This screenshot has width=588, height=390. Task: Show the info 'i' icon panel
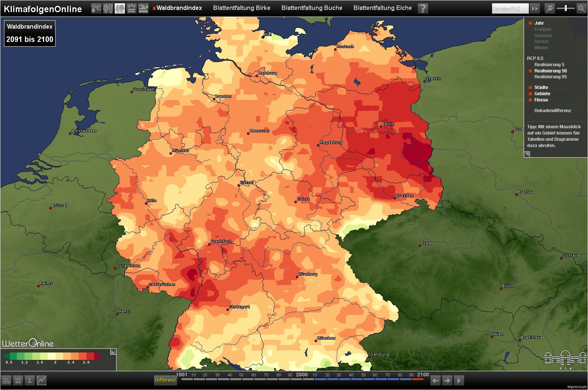point(30,380)
